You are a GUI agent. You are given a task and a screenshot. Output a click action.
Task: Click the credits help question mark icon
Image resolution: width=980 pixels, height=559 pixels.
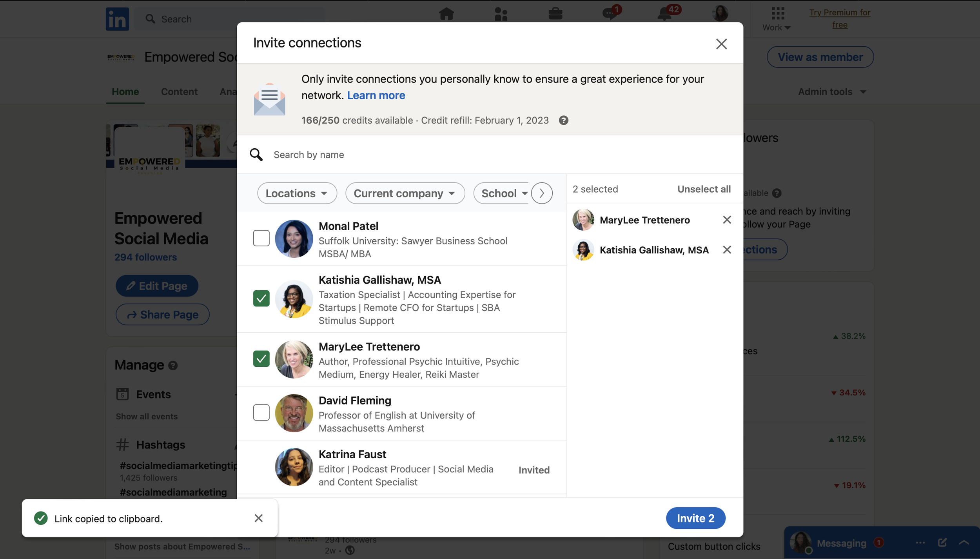563,120
